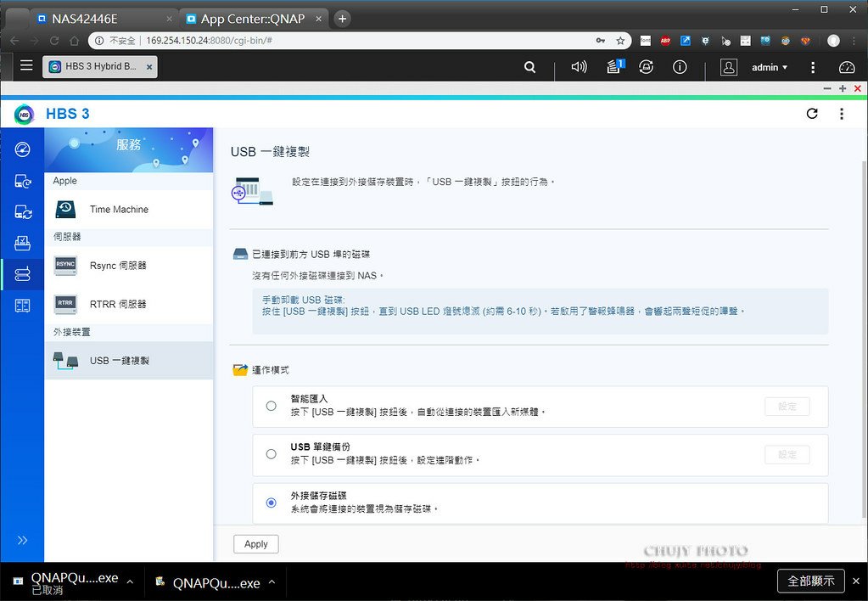Open the QTS main hamburger menu

point(26,65)
